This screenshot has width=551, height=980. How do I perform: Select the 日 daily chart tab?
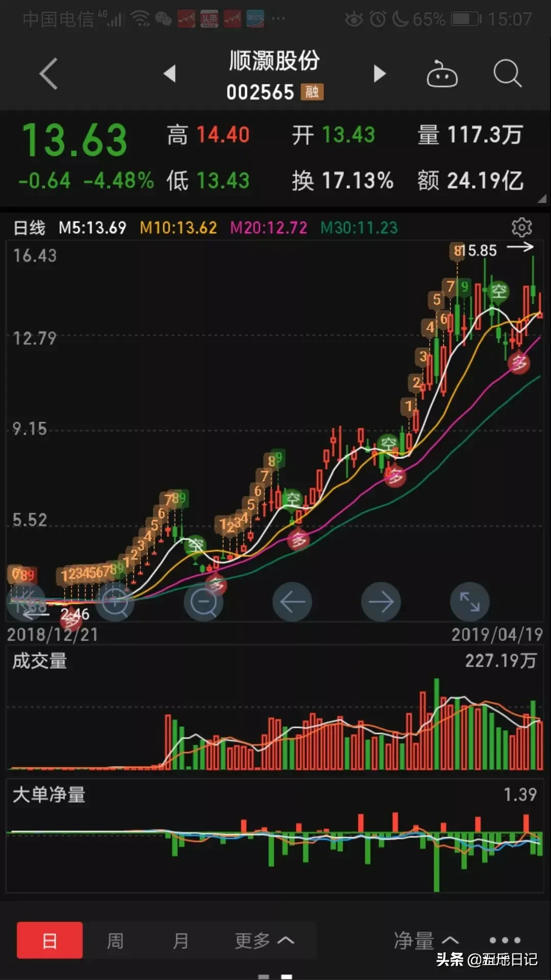point(49,940)
